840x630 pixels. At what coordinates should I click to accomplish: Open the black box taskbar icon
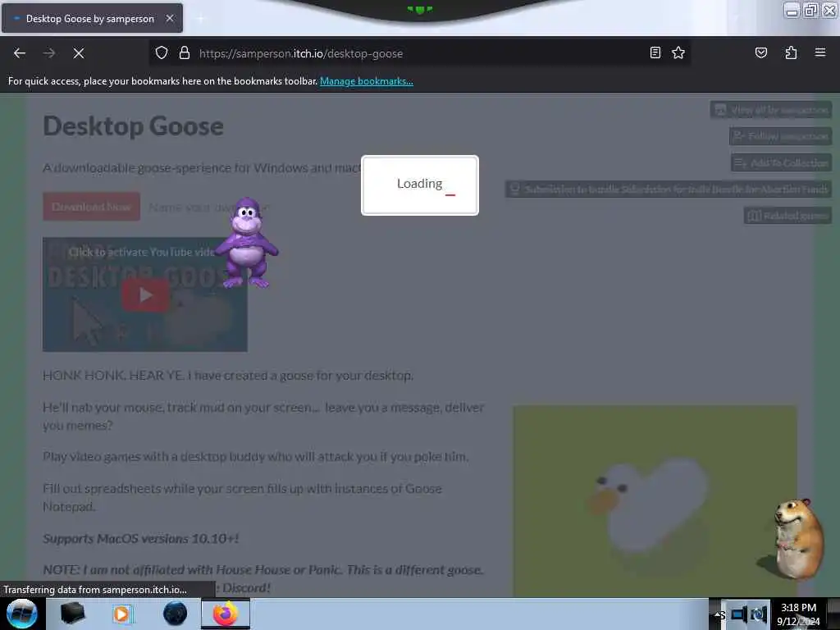72,614
